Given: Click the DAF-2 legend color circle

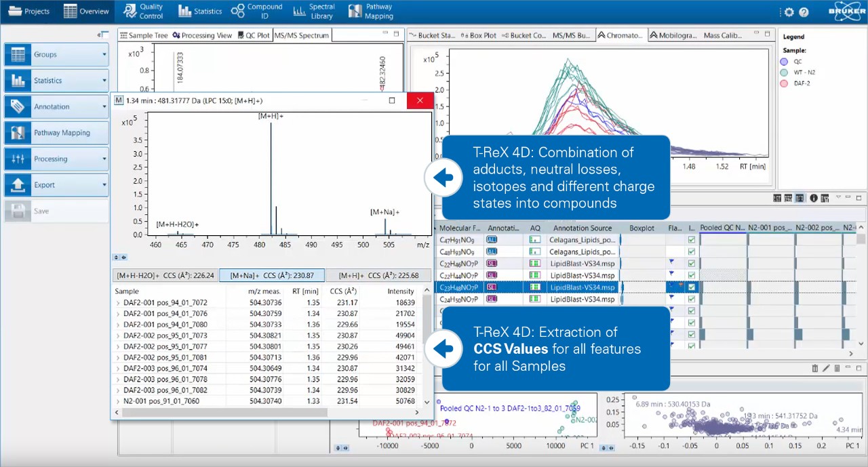Looking at the screenshot, I should (784, 83).
